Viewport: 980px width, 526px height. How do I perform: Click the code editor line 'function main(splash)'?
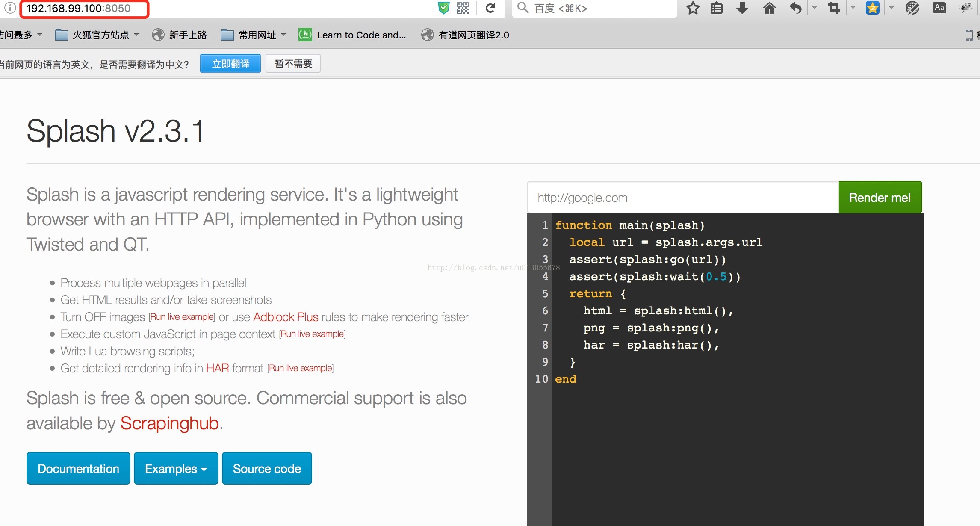click(630, 225)
